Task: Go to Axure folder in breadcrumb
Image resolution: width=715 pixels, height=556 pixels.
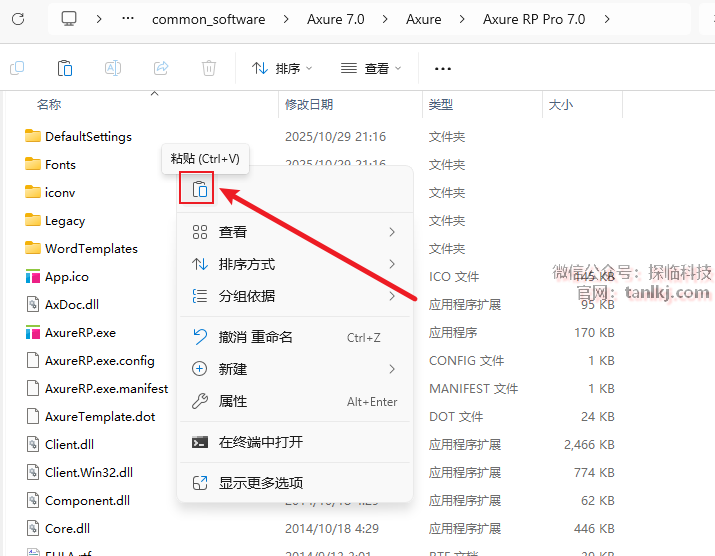Action: [x=424, y=19]
